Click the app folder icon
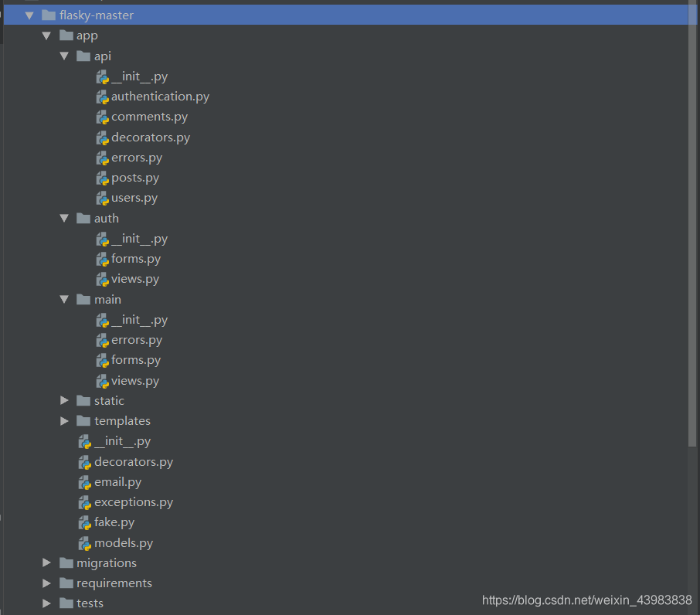 [x=66, y=36]
